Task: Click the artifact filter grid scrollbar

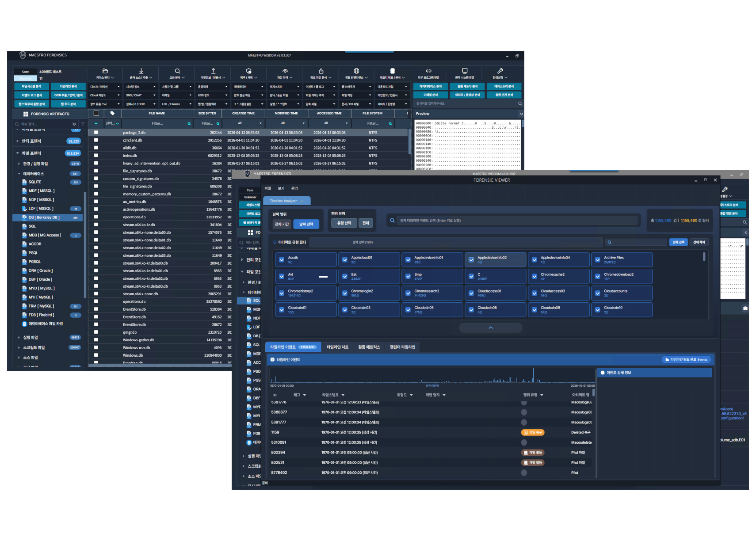Action: [704, 257]
